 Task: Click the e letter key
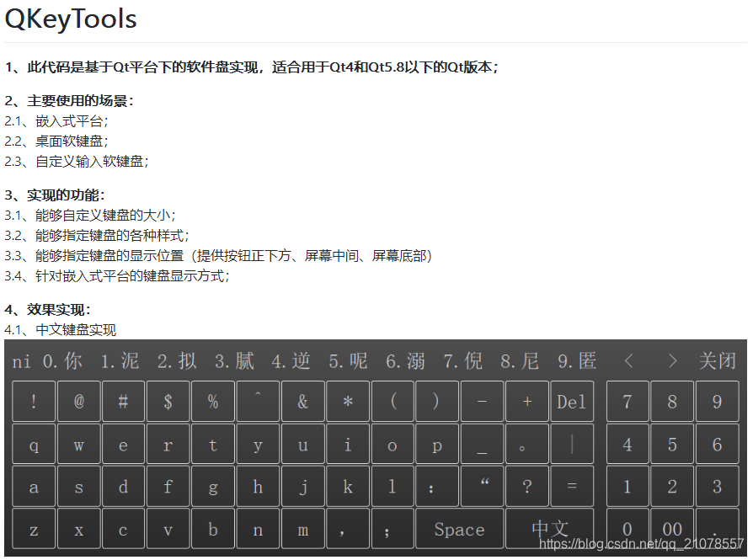pos(124,444)
